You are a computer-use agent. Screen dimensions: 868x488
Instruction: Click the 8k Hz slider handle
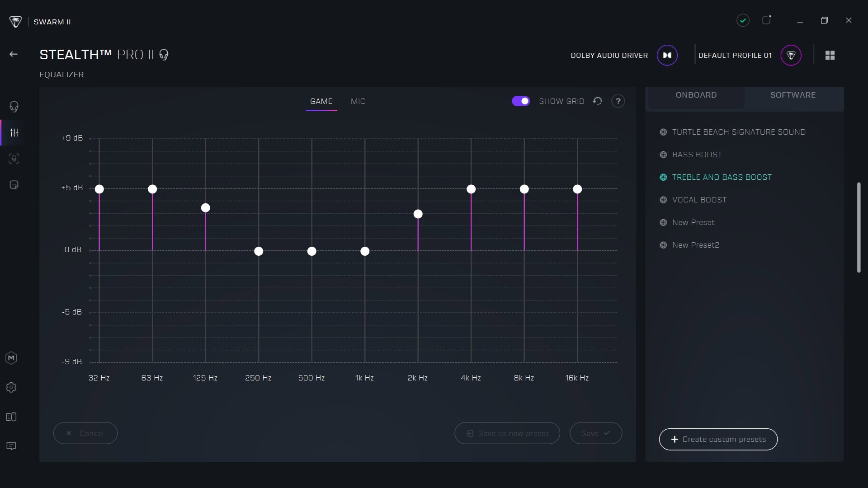pyautogui.click(x=524, y=189)
